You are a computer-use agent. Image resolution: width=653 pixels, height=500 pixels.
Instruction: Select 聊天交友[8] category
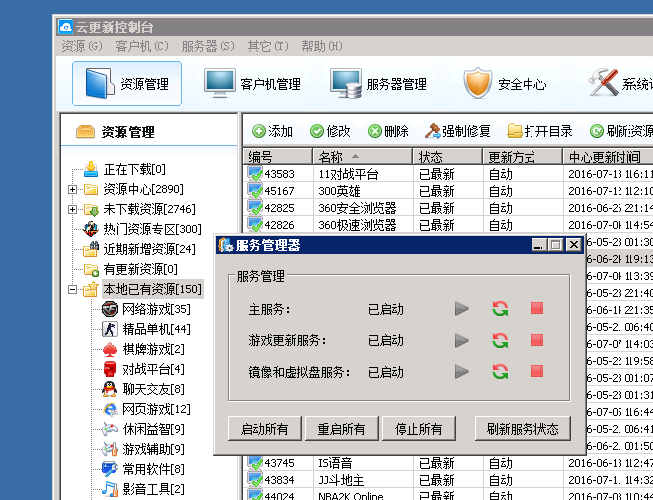tap(153, 389)
